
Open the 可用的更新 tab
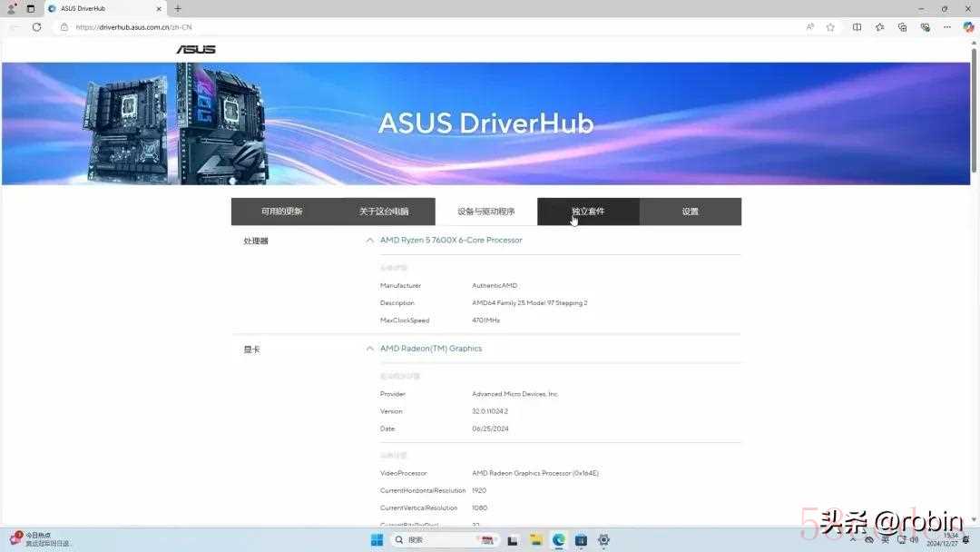click(x=282, y=212)
